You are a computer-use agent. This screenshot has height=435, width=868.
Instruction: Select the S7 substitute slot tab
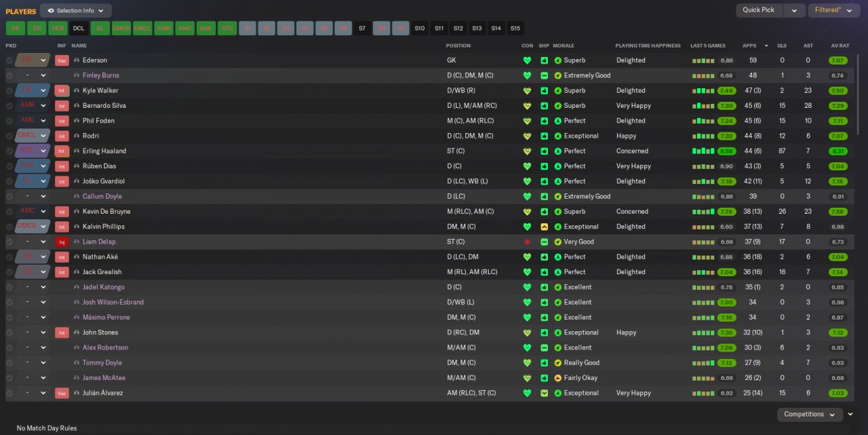point(362,29)
